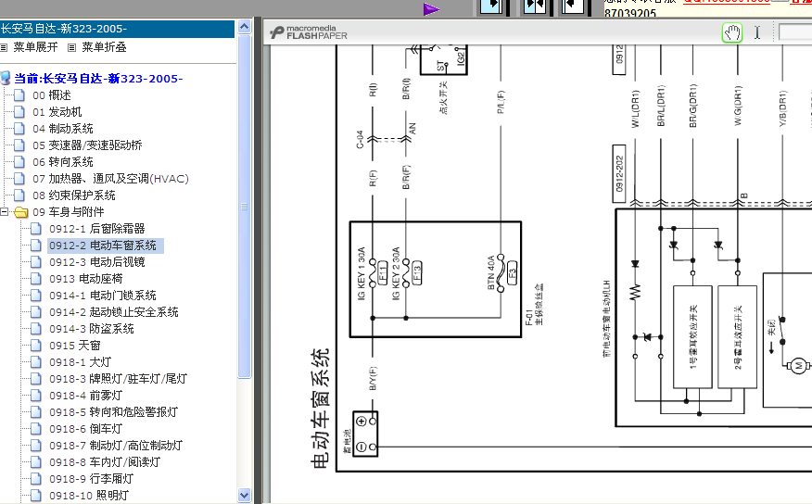
Task: Click the tree panel vertical scrollbar thumb
Action: pyautogui.click(x=245, y=207)
